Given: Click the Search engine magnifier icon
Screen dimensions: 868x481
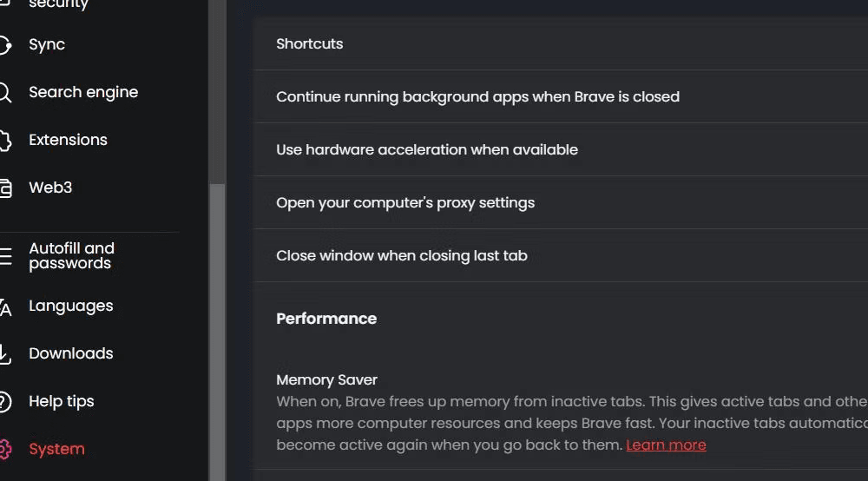Looking at the screenshot, I should pyautogui.click(x=4, y=92).
